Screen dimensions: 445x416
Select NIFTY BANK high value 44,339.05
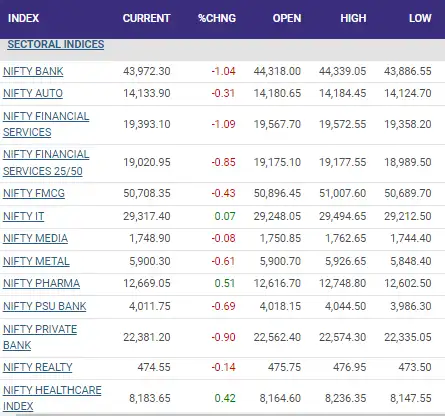[343, 71]
